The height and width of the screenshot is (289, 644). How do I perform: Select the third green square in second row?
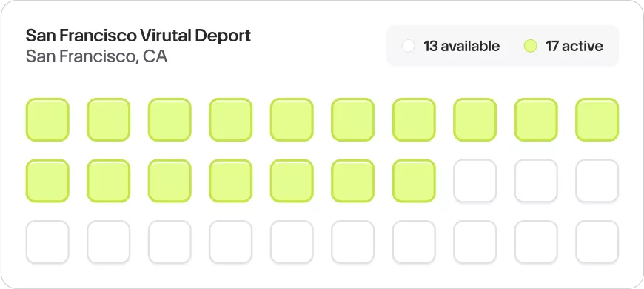pyautogui.click(x=170, y=181)
